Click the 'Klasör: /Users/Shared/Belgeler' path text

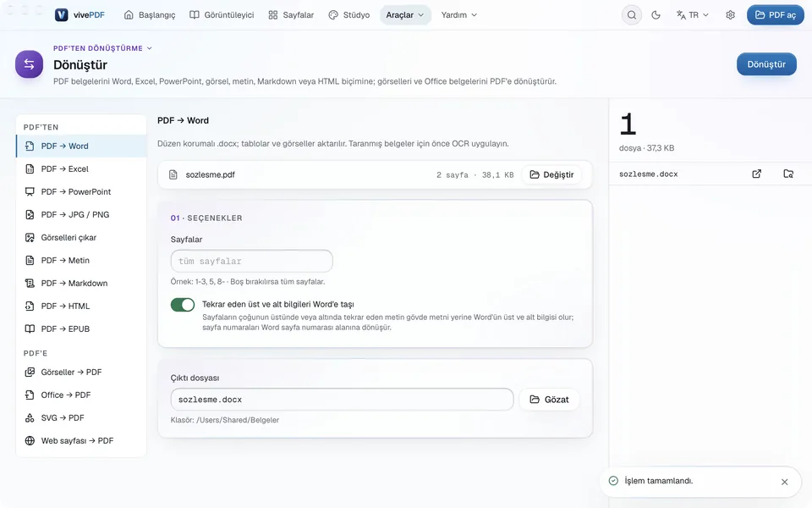point(225,420)
